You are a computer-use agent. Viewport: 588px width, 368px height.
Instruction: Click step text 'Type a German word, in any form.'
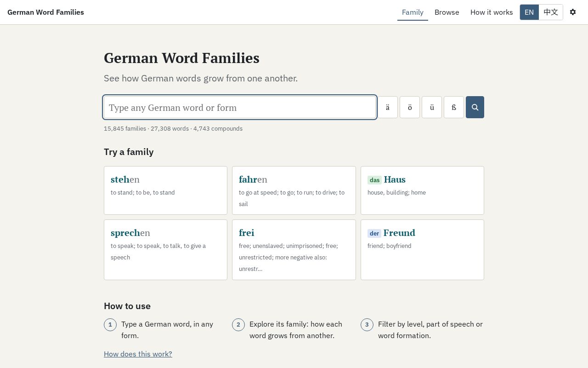pos(167,330)
